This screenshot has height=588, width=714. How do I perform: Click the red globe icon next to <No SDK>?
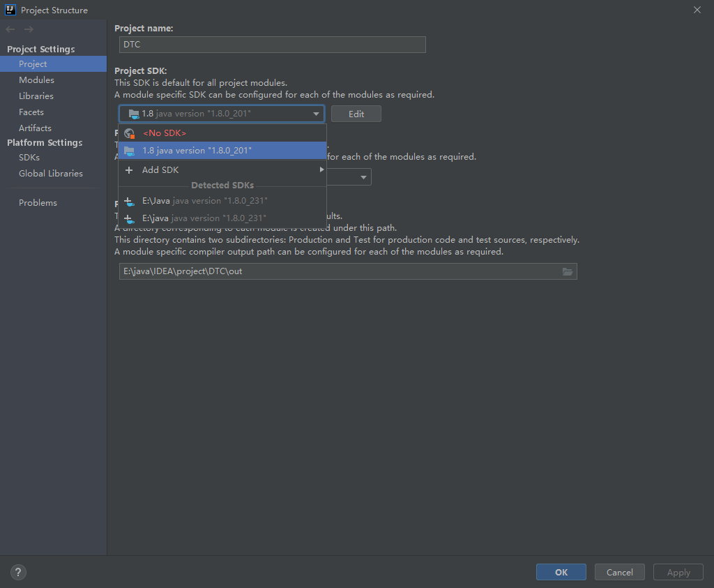coord(129,133)
